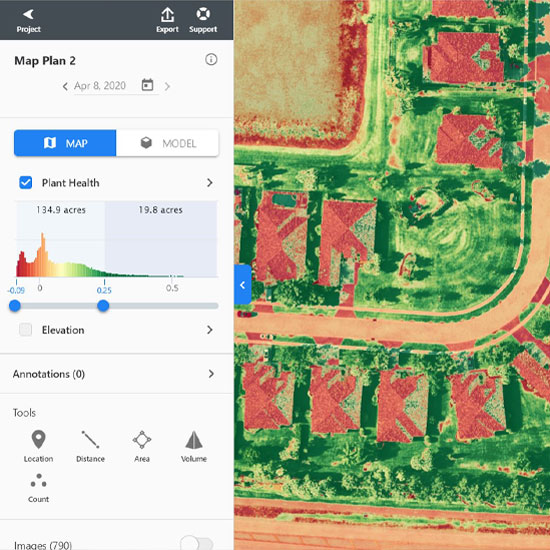Open Support help
Image resolution: width=550 pixels, height=550 pixels.
pyautogui.click(x=203, y=20)
